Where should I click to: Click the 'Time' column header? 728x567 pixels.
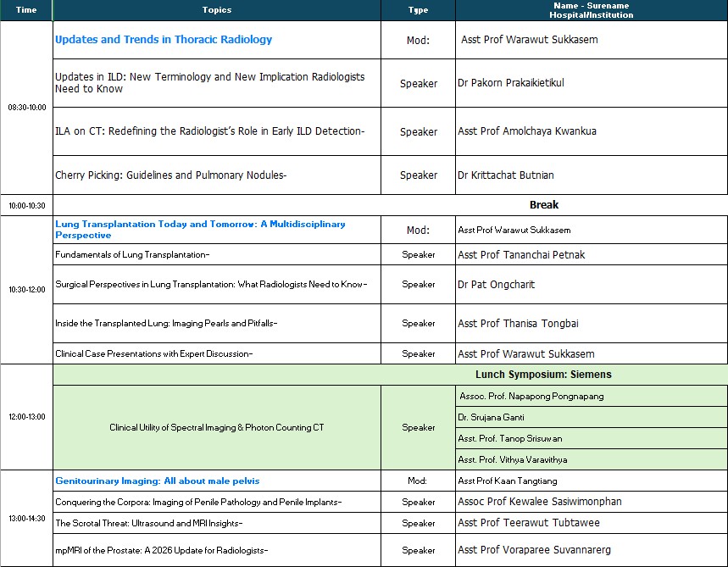click(26, 10)
